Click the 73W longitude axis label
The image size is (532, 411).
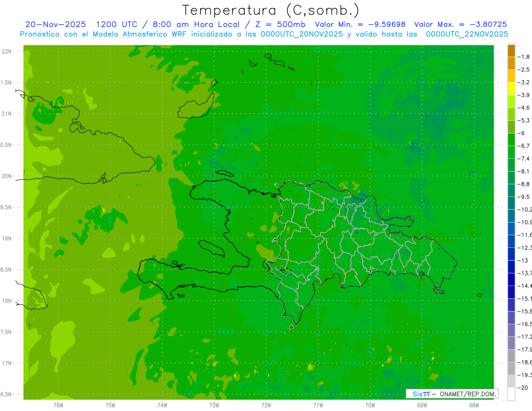tap(214, 405)
